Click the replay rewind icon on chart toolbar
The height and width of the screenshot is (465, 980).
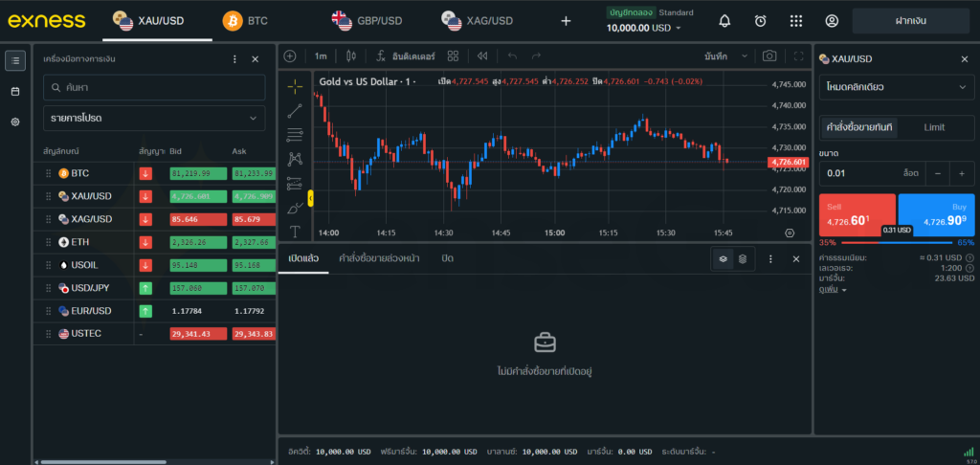(482, 56)
